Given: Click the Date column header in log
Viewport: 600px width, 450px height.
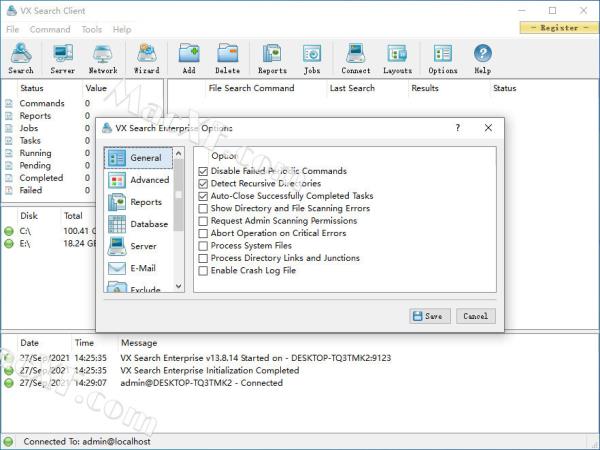Looking at the screenshot, I should pos(29,343).
